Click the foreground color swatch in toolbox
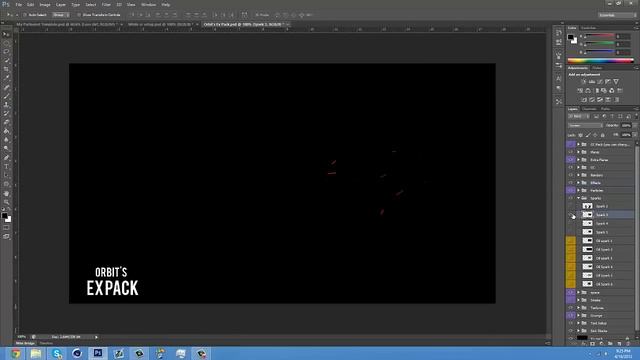 (4, 216)
